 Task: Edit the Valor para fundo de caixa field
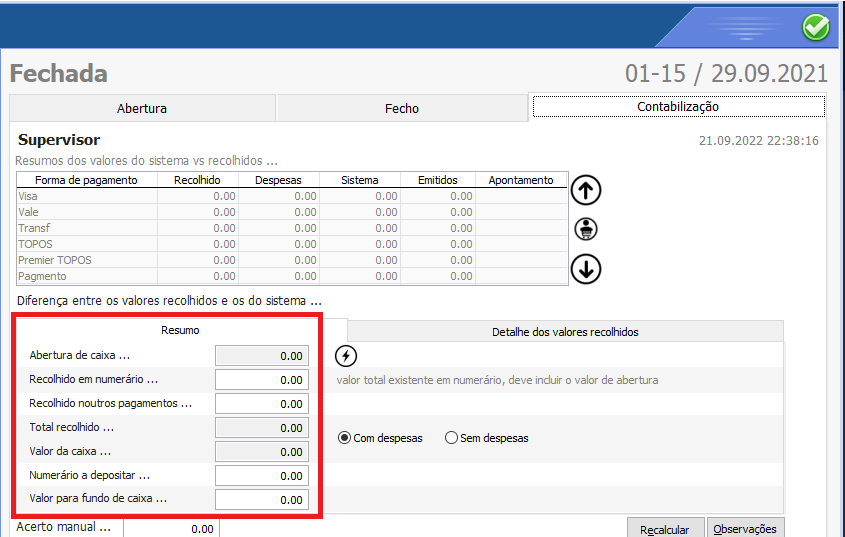coord(262,500)
